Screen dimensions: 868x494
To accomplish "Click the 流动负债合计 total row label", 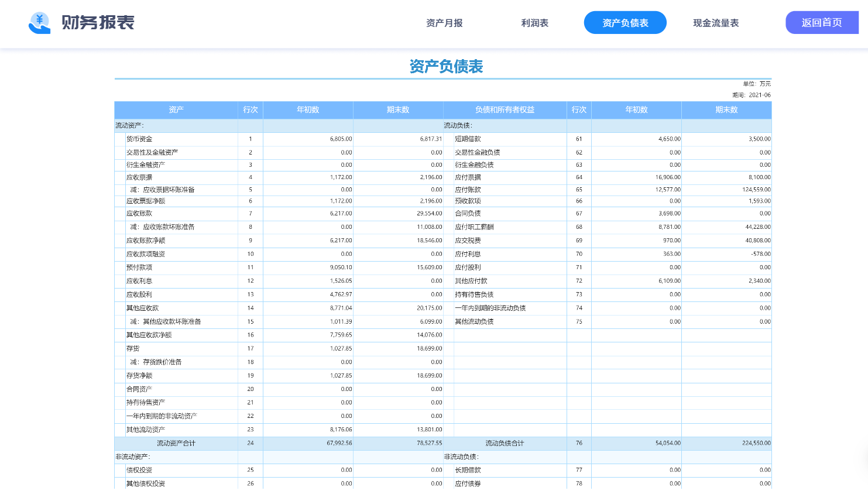I will 505,443.
